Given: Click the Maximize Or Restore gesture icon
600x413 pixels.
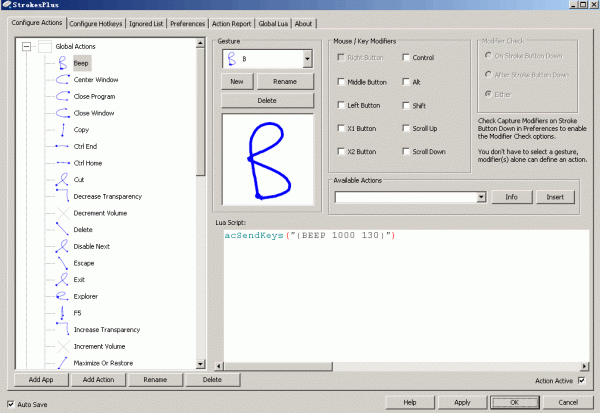Looking at the screenshot, I should [62, 362].
